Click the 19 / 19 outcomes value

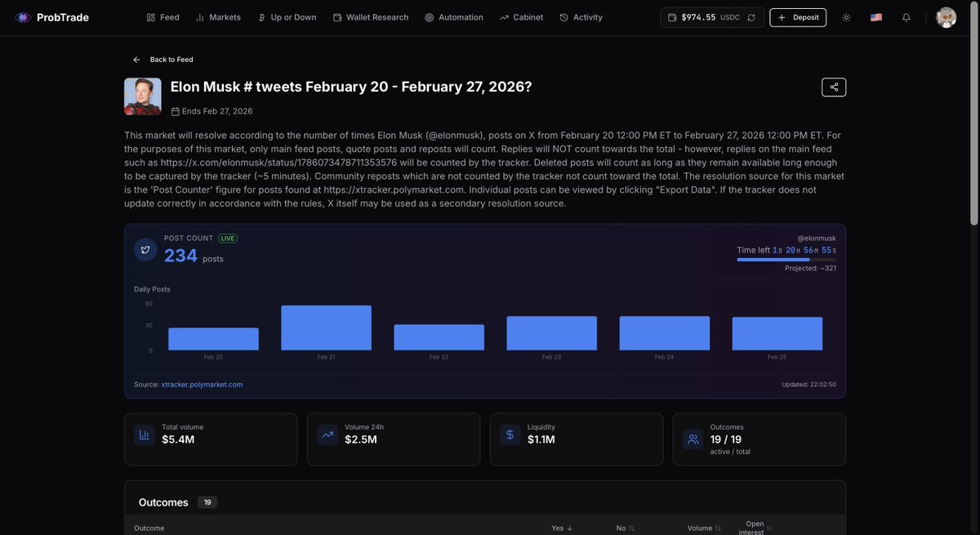726,439
